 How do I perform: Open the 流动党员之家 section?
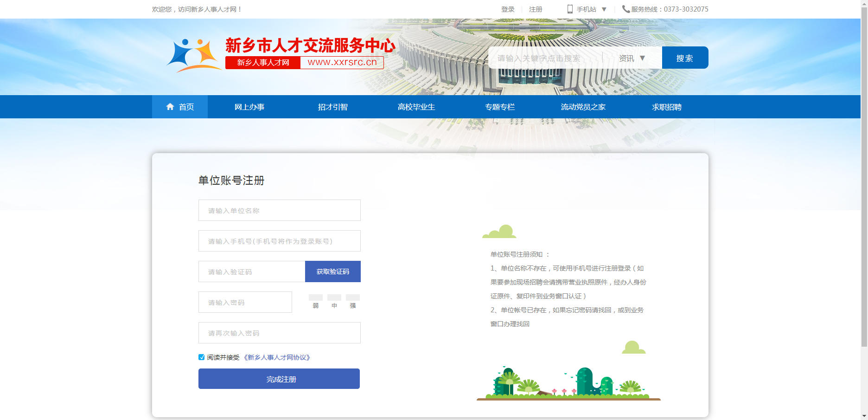pyautogui.click(x=583, y=107)
